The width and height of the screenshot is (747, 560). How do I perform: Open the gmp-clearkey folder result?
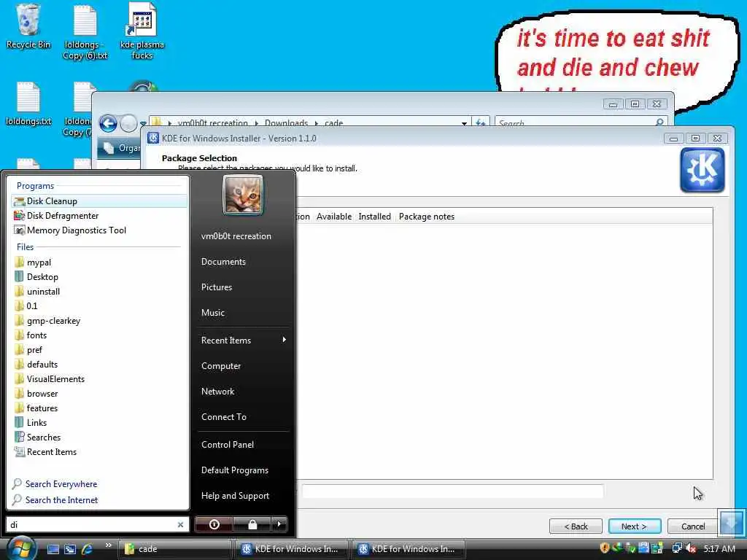[98, 321]
